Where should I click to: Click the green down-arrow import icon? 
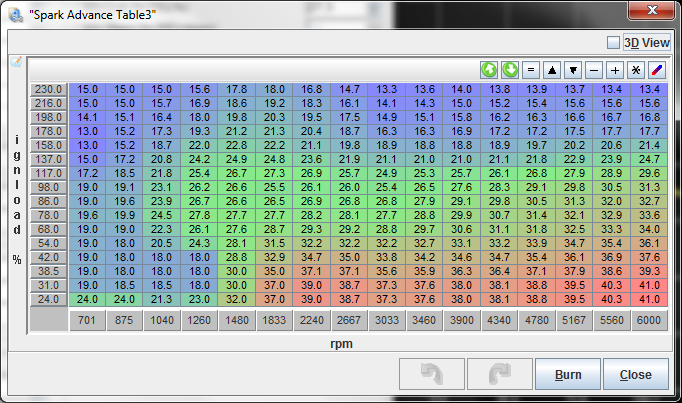[x=510, y=70]
